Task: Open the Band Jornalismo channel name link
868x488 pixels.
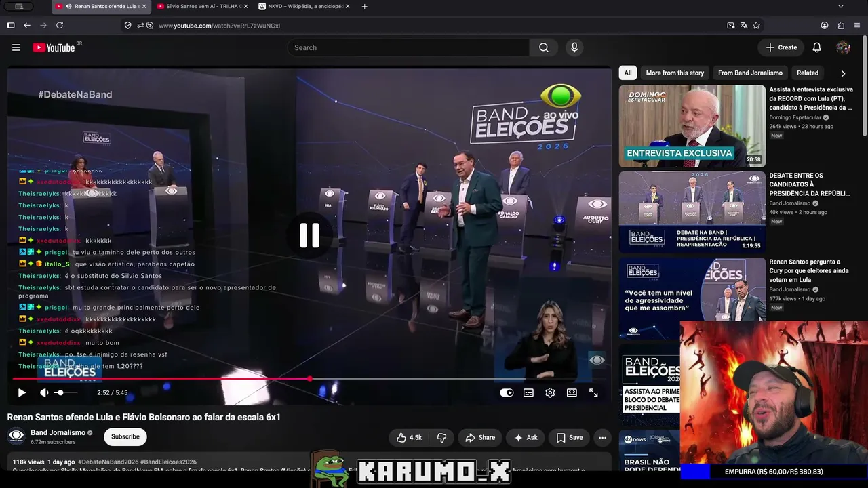Action: click(58, 432)
